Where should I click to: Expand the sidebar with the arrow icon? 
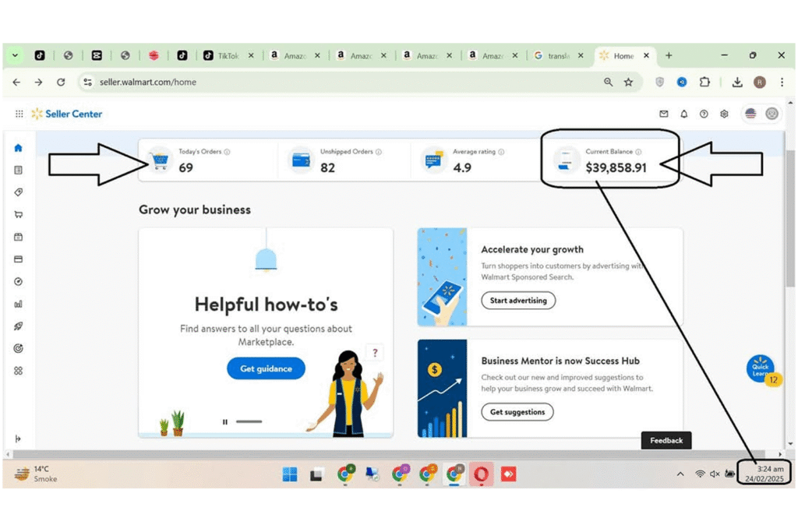click(19, 439)
